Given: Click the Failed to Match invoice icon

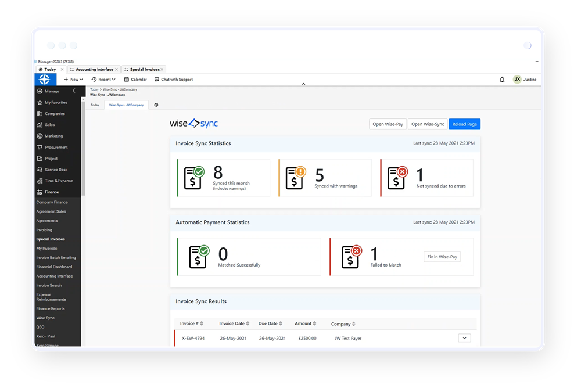Looking at the screenshot, I should click(352, 256).
